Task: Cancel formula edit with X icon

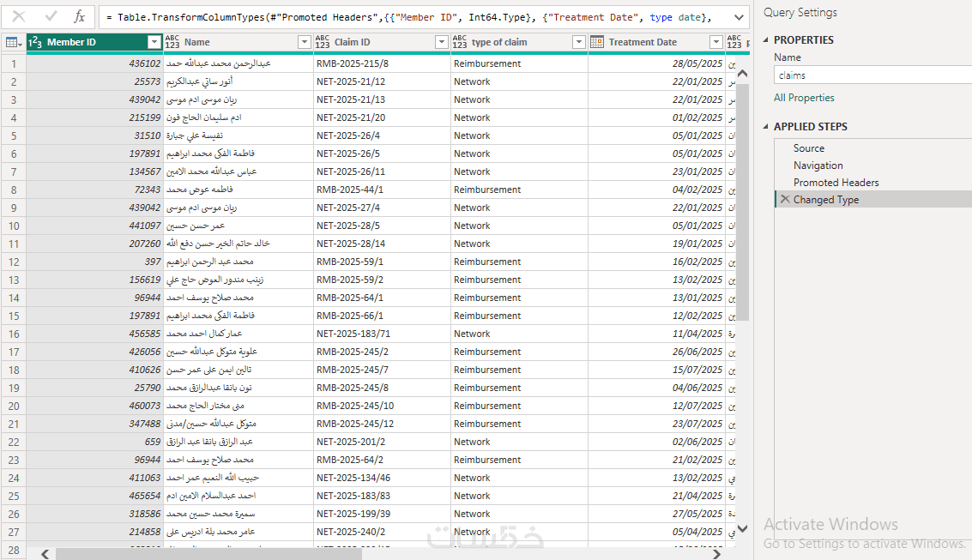Action: (x=19, y=17)
